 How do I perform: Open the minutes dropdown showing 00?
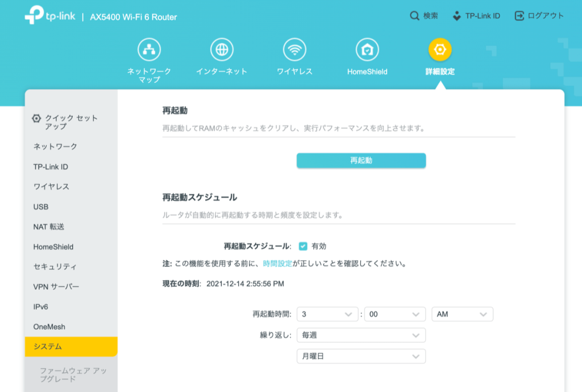394,314
